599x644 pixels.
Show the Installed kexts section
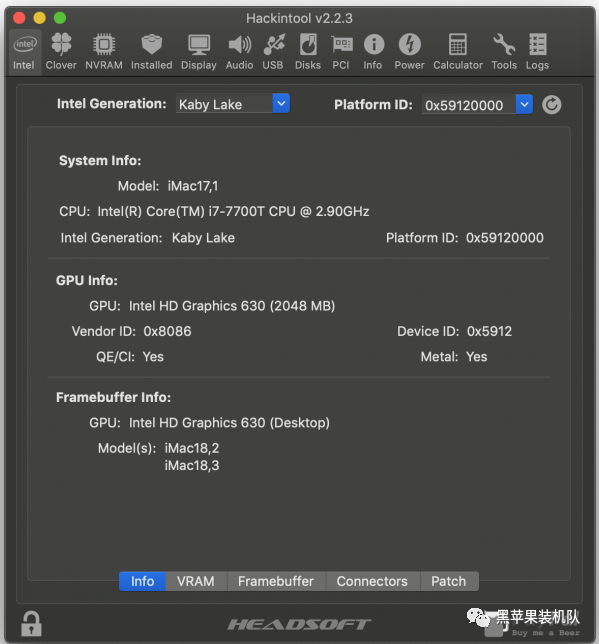pyautogui.click(x=152, y=52)
